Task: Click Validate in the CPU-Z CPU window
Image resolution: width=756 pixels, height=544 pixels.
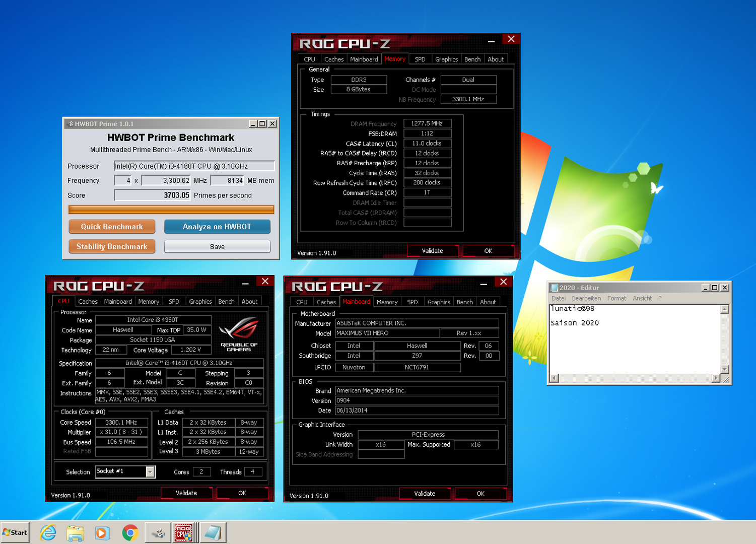Action: click(x=186, y=493)
